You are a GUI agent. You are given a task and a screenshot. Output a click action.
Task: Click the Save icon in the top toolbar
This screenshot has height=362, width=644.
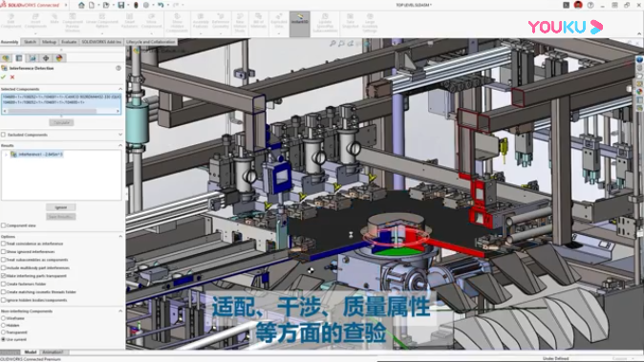tap(120, 5)
